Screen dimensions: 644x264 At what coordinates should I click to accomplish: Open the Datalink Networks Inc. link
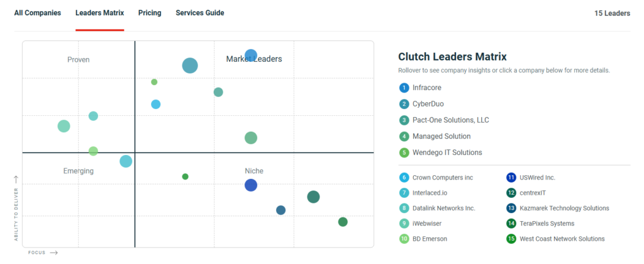443,208
